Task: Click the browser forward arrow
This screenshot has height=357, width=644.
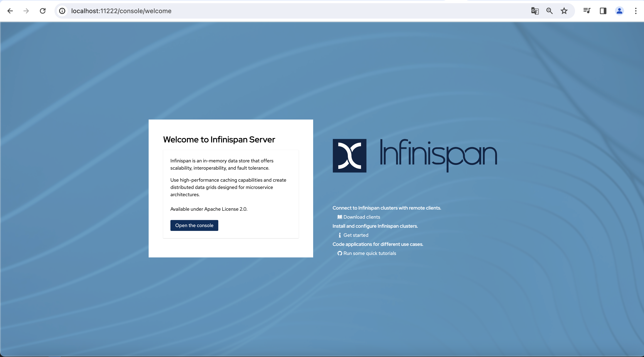Action: [26, 11]
